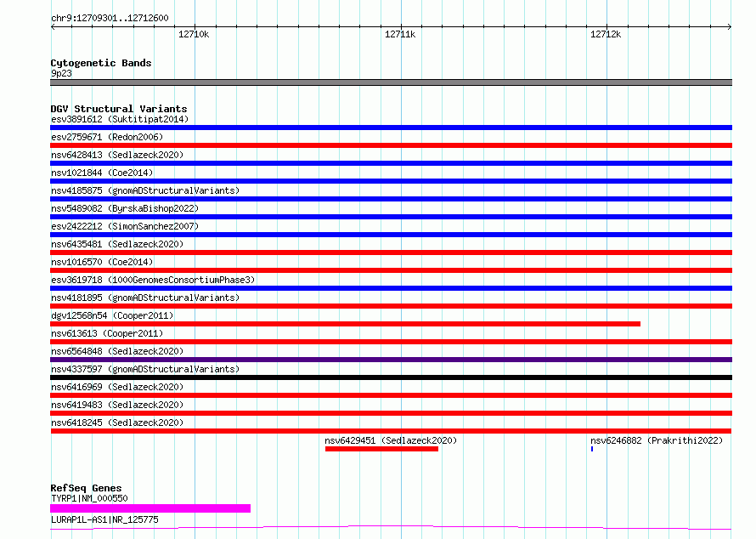Click the shorter red bar under dgv12568n54
Screen dimensions: 756x539
(x=345, y=324)
